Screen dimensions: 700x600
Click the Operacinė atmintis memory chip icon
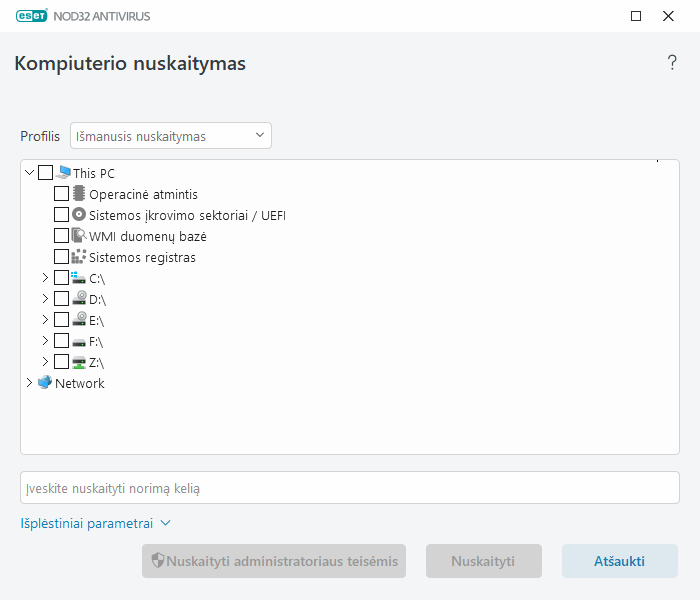coord(79,194)
